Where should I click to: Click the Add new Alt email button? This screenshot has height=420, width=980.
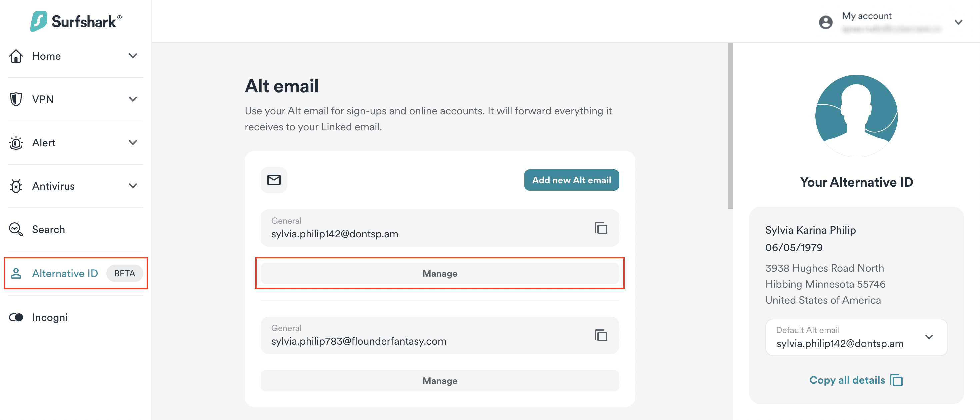pos(571,180)
